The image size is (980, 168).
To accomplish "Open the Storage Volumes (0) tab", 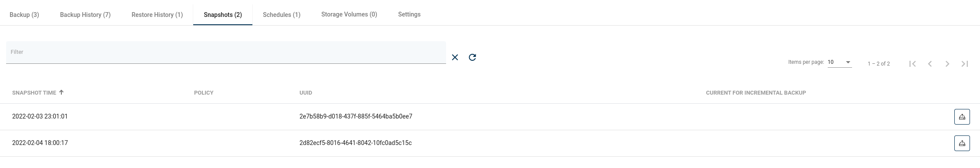I will tap(349, 14).
